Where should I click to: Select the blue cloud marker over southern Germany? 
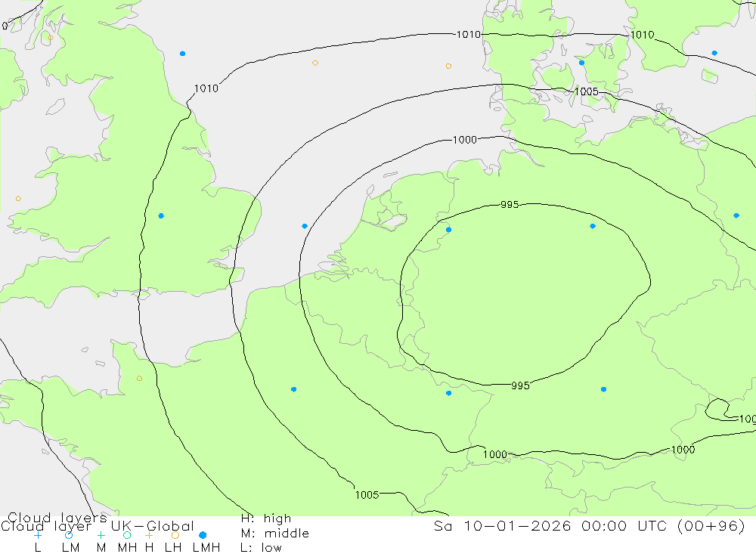click(603, 389)
